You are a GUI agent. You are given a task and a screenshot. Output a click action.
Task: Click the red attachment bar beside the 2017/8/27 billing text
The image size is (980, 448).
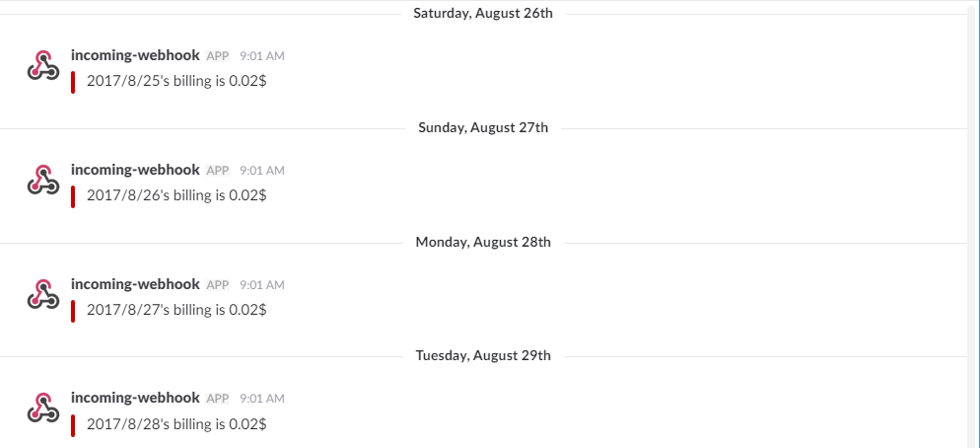pyautogui.click(x=73, y=310)
